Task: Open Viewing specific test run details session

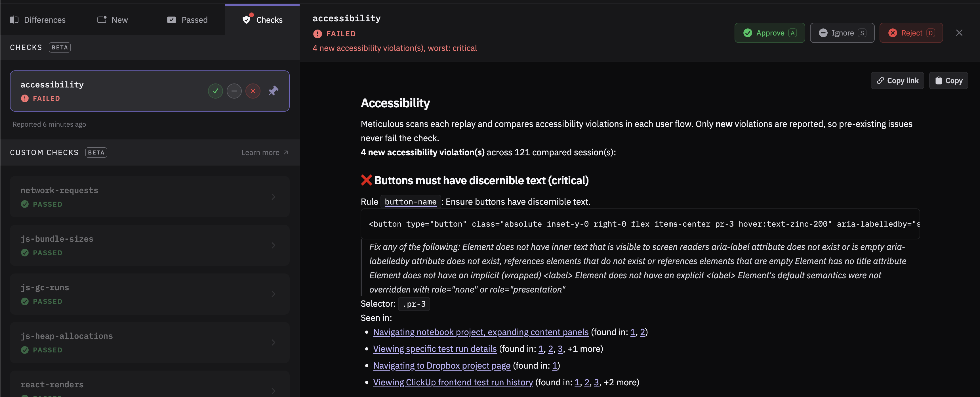Action: (x=435, y=349)
